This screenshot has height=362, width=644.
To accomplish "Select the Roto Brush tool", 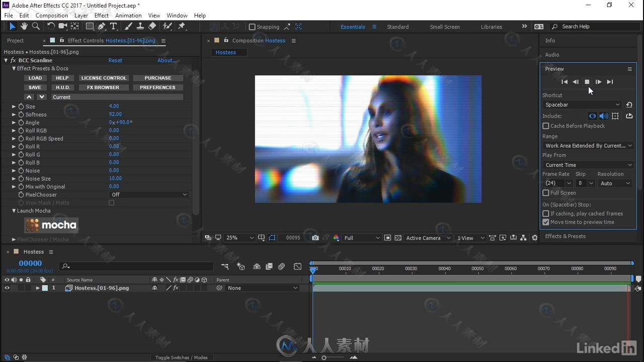I will [168, 26].
